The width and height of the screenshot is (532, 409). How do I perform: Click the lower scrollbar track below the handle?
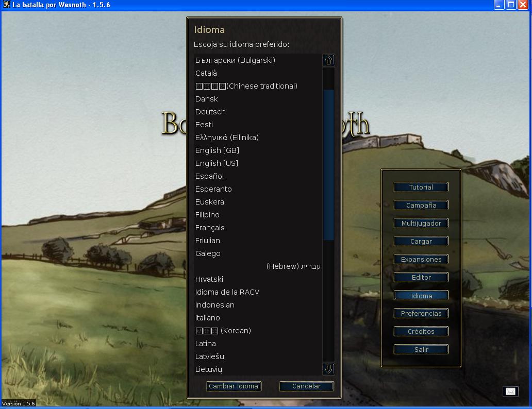(x=328, y=301)
